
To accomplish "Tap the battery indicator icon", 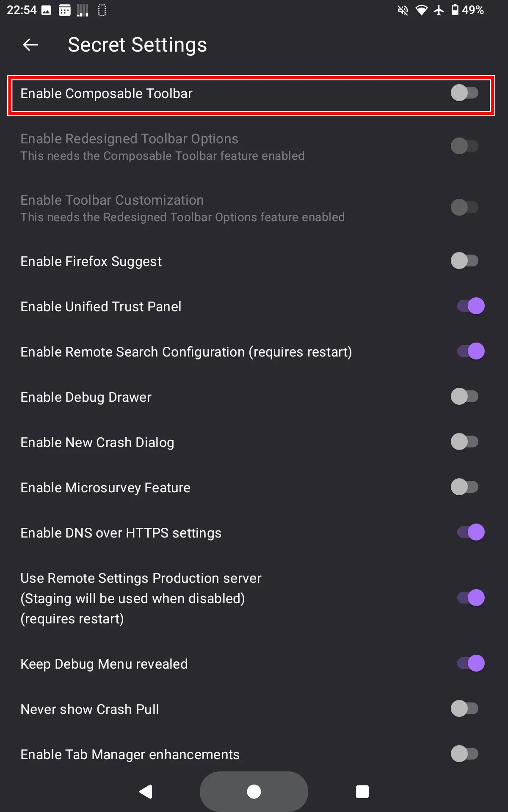I will [x=455, y=10].
